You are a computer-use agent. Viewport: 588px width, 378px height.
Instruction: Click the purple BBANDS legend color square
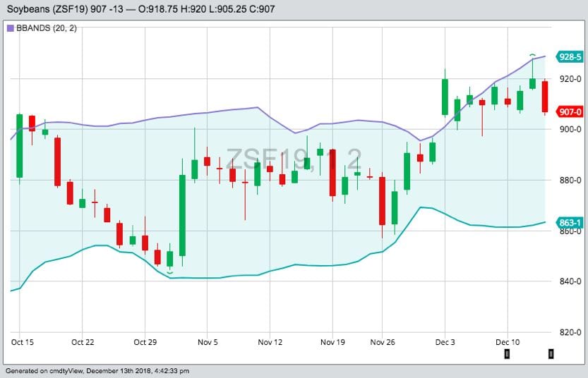click(x=10, y=28)
